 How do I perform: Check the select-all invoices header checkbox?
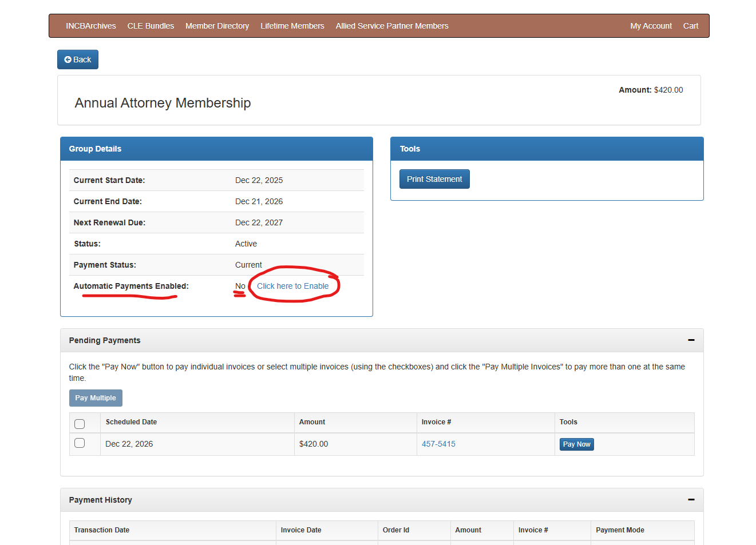point(80,424)
